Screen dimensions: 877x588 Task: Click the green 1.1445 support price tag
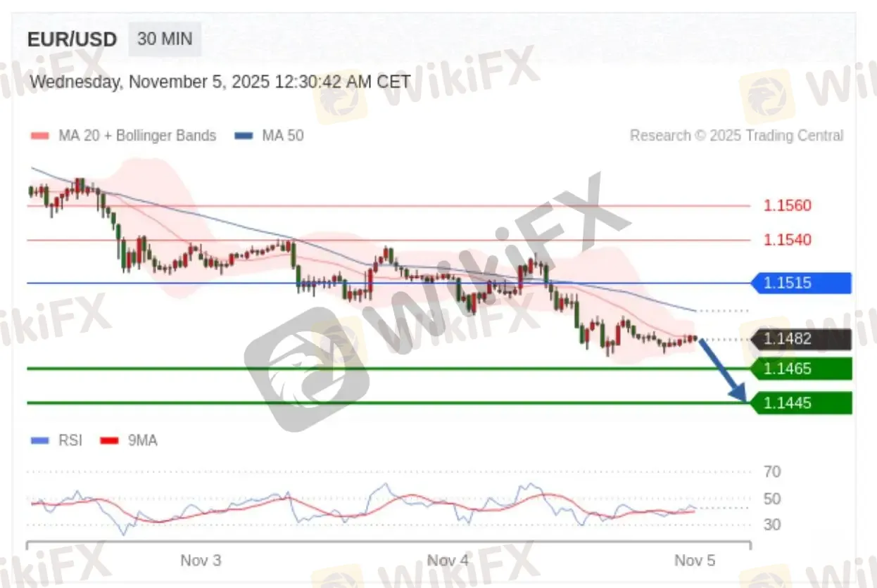[801, 403]
